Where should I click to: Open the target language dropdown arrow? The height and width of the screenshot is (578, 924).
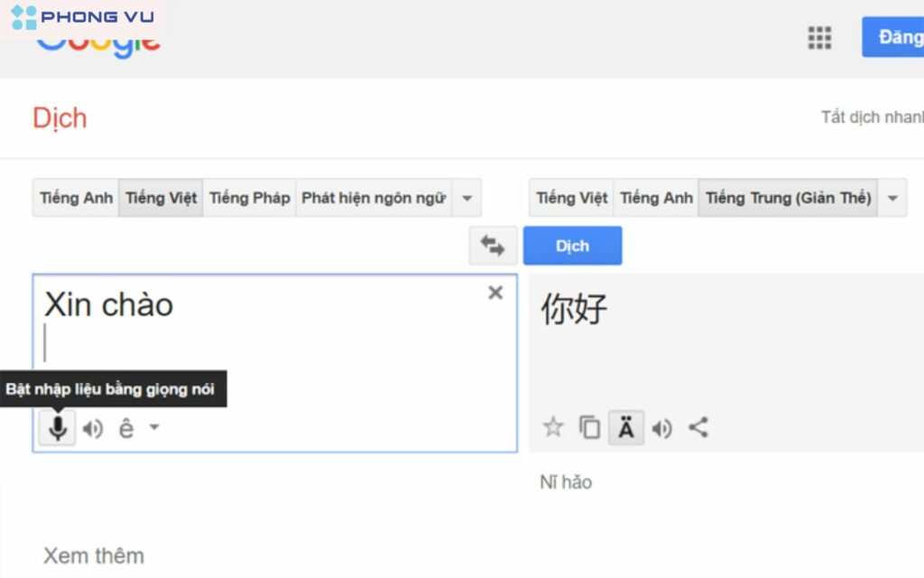click(x=892, y=197)
